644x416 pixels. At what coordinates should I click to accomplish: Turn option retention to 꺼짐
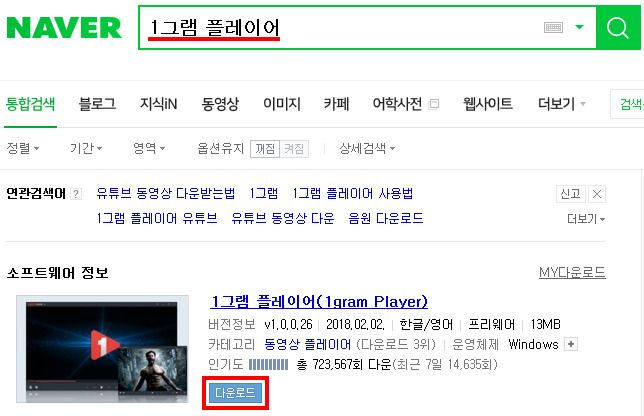tap(265, 149)
